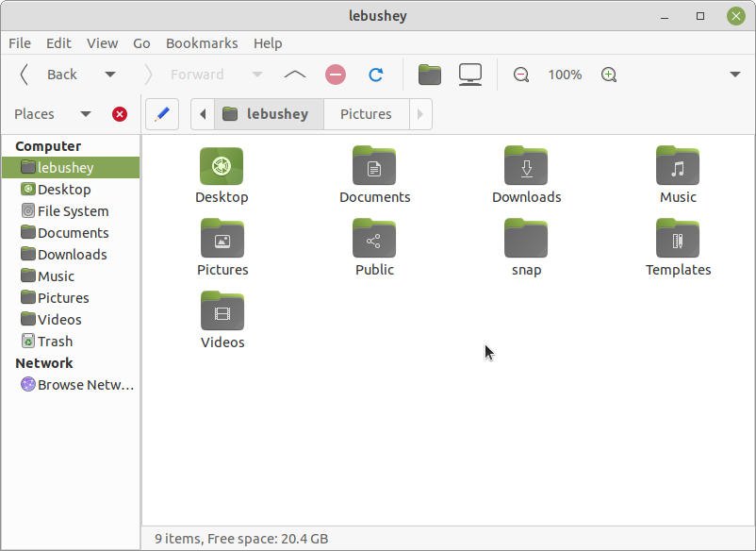
Task: Open the Bookmarks menu
Action: click(202, 42)
